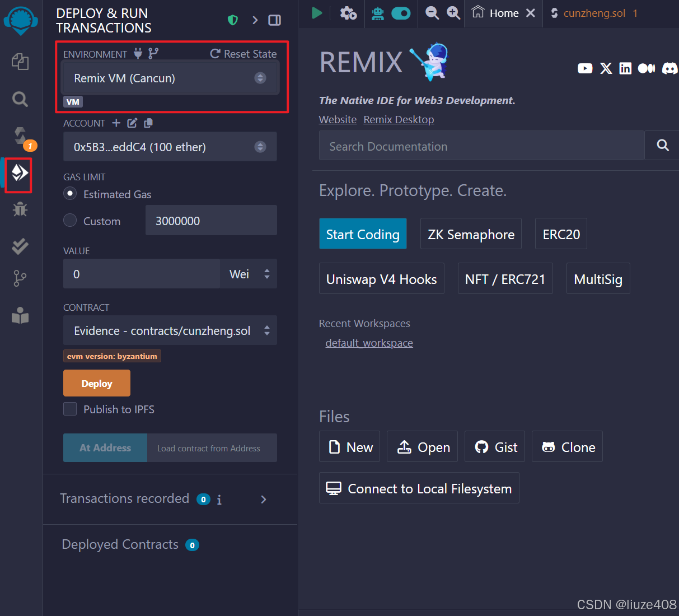679x616 pixels.
Task: Click the info icon beside Transactions recorded
Action: coord(219,500)
